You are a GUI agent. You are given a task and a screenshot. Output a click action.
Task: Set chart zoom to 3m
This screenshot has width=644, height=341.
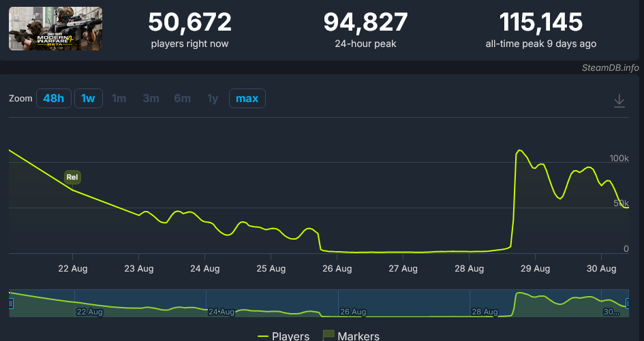[x=151, y=99]
